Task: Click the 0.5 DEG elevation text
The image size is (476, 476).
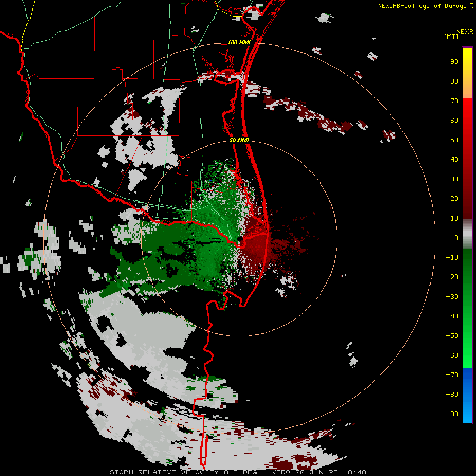Action: click(x=240, y=472)
